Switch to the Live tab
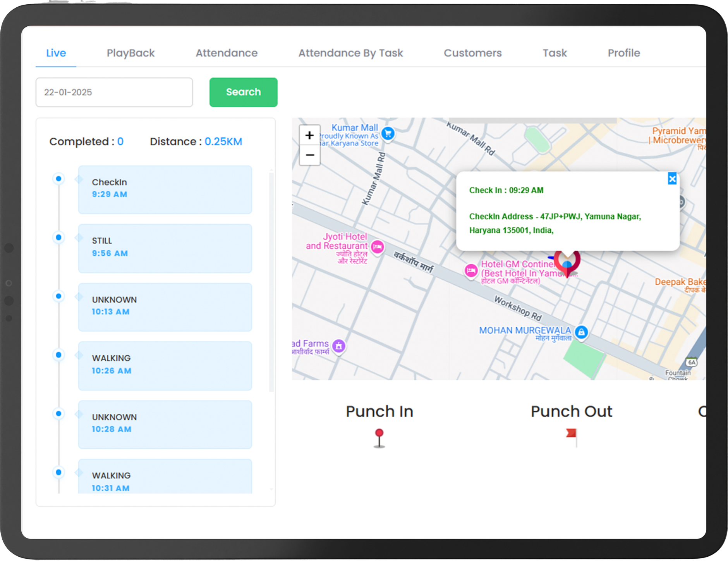 point(56,53)
